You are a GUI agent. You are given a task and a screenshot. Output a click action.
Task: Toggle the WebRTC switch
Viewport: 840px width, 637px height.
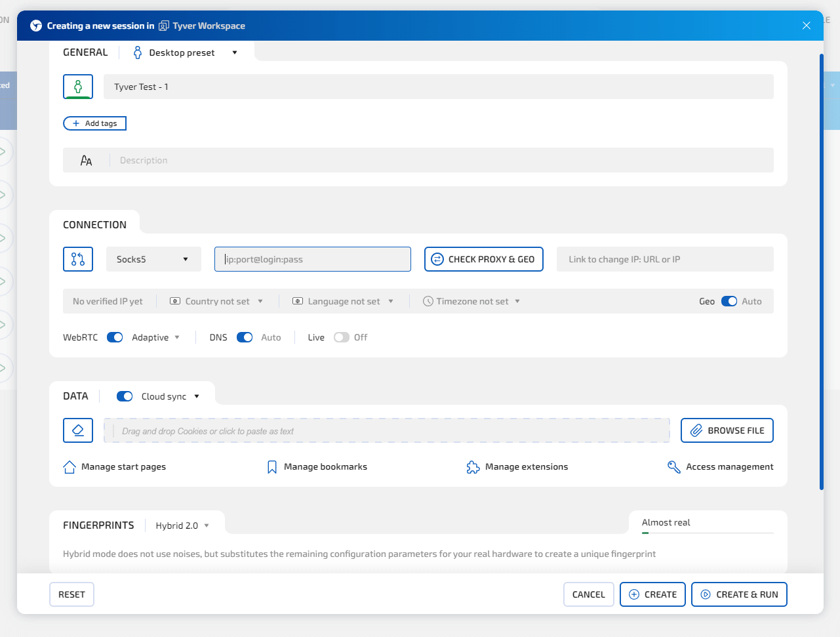point(115,337)
